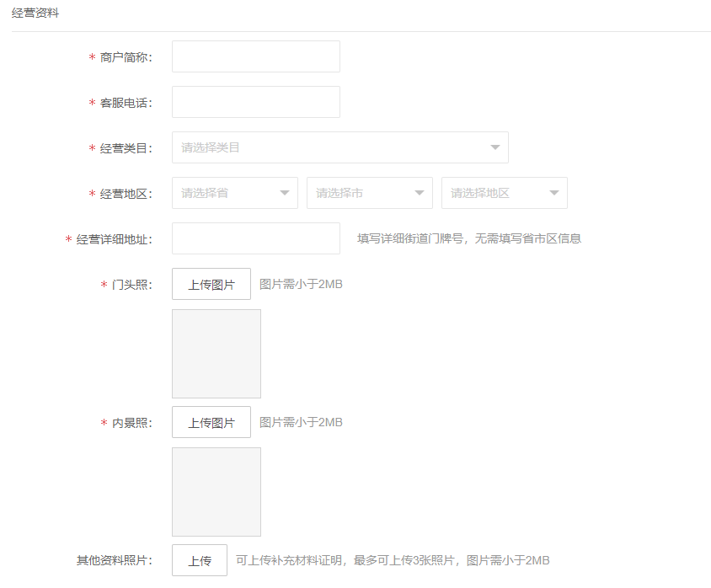
Task: Click 上传图片 button for 内景照
Action: point(211,422)
